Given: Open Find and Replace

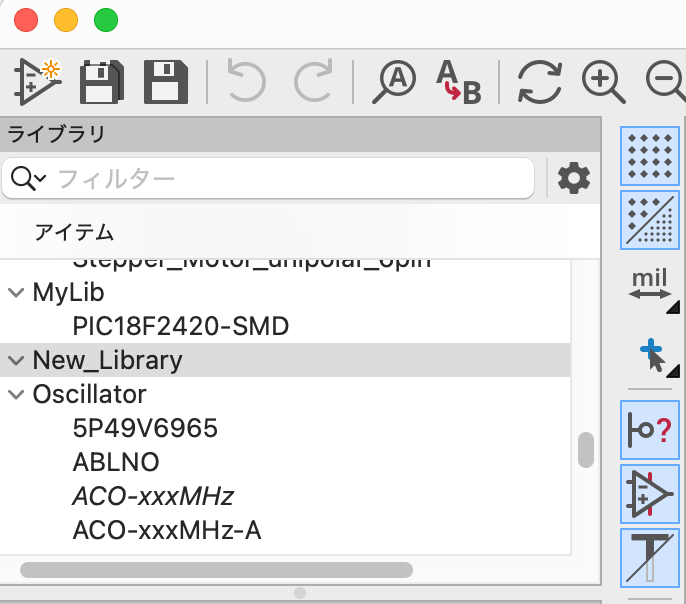Looking at the screenshot, I should point(458,82).
